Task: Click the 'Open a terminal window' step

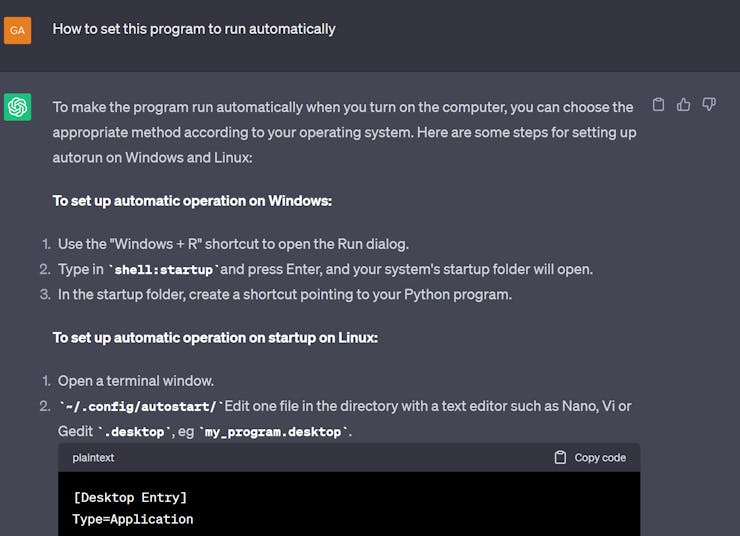Action: coord(136,381)
